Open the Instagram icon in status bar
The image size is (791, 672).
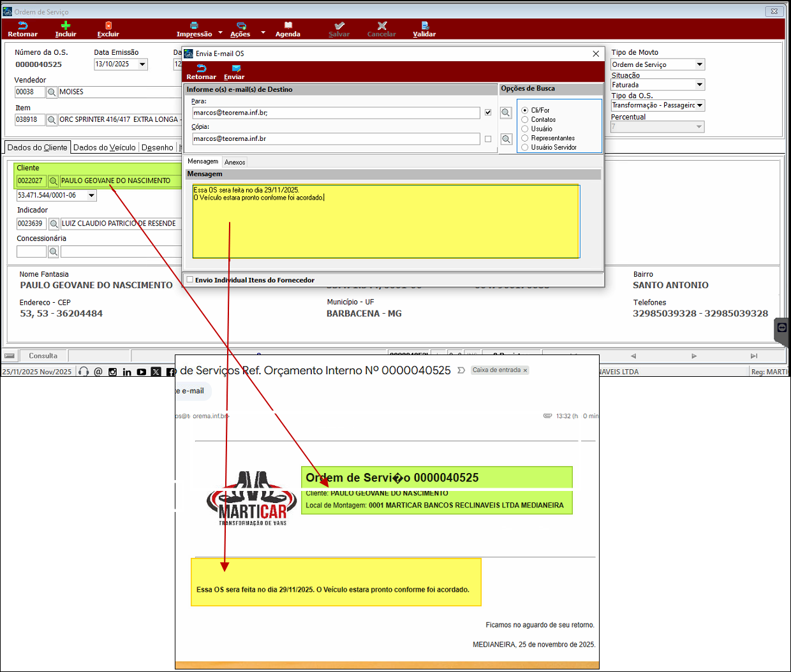pyautogui.click(x=113, y=372)
